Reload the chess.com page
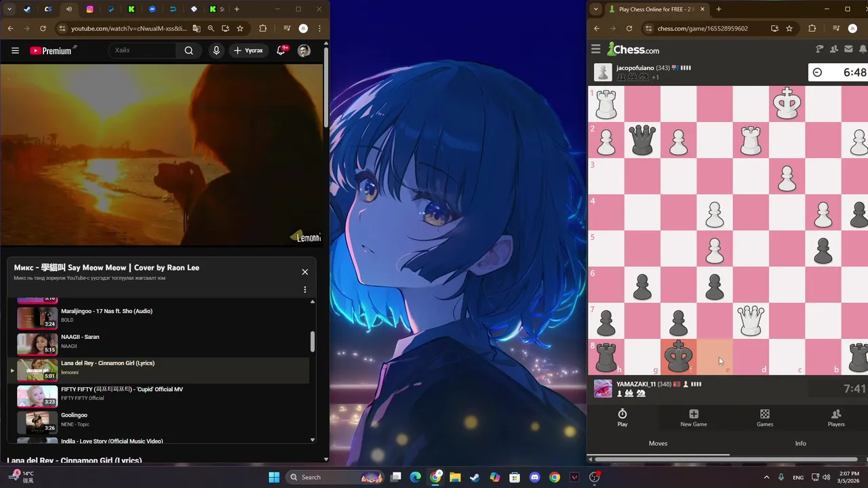The image size is (868, 488). (629, 28)
